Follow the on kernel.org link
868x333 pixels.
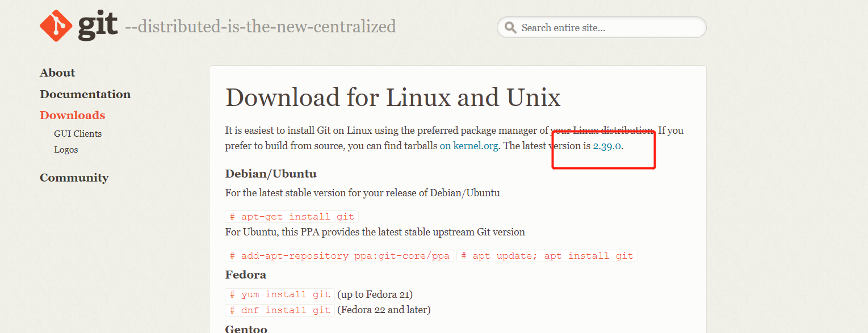coord(469,146)
